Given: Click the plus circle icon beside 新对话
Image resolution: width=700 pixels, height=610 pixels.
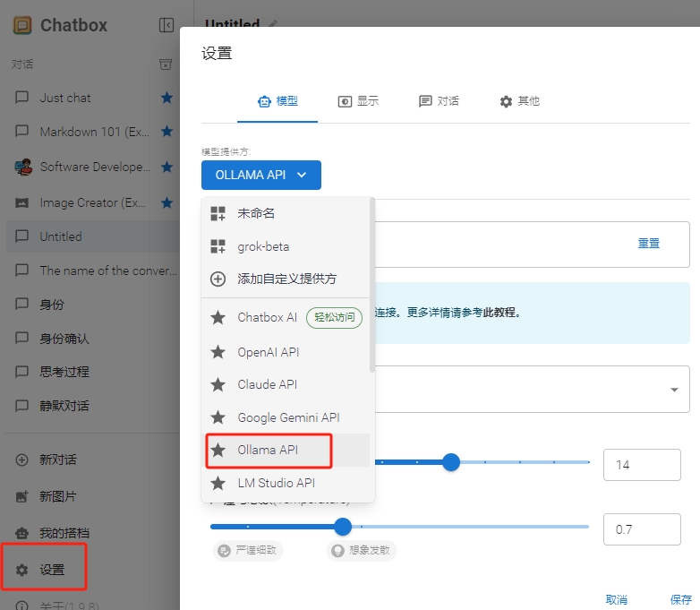Looking at the screenshot, I should 21,460.
